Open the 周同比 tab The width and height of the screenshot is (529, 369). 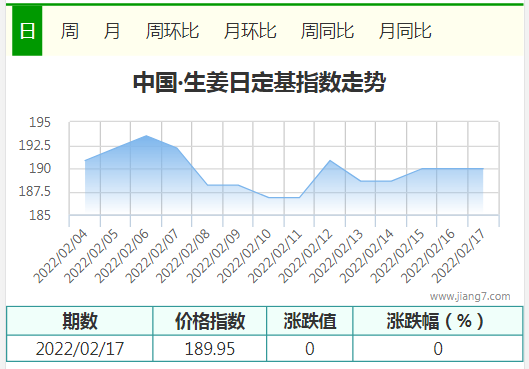coord(327,31)
